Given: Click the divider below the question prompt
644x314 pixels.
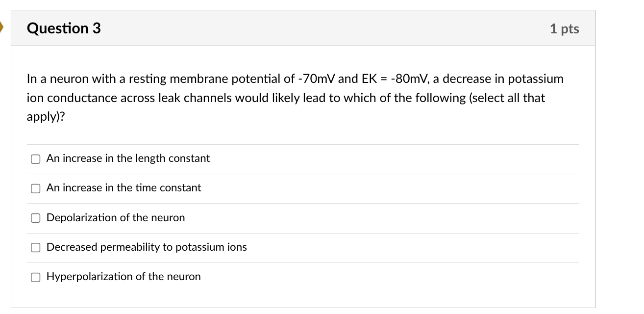Looking at the screenshot, I should tap(302, 144).
